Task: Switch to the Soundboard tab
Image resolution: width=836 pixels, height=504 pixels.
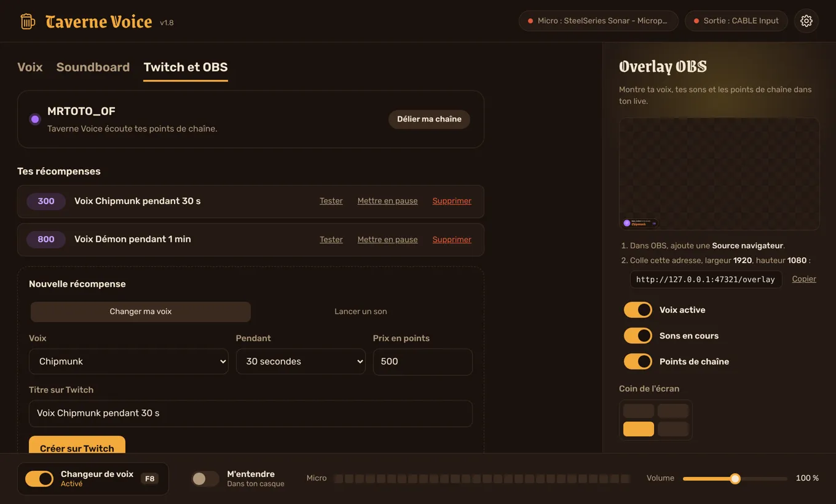Action: [x=93, y=67]
